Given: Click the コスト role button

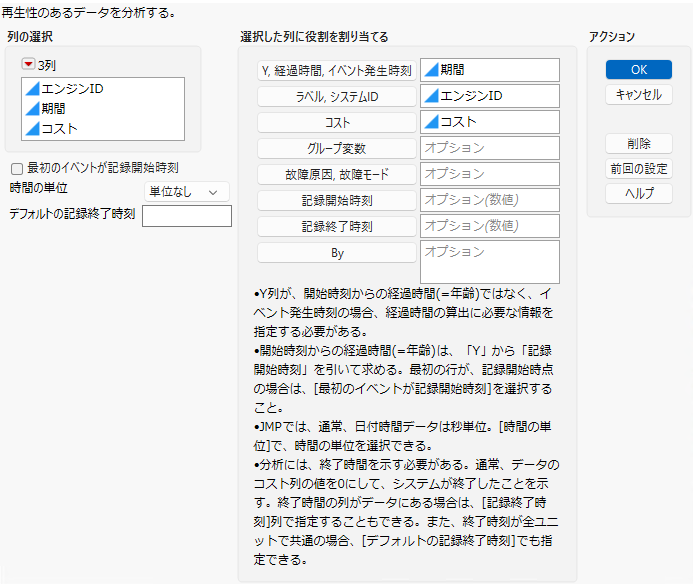Looking at the screenshot, I should tap(336, 122).
